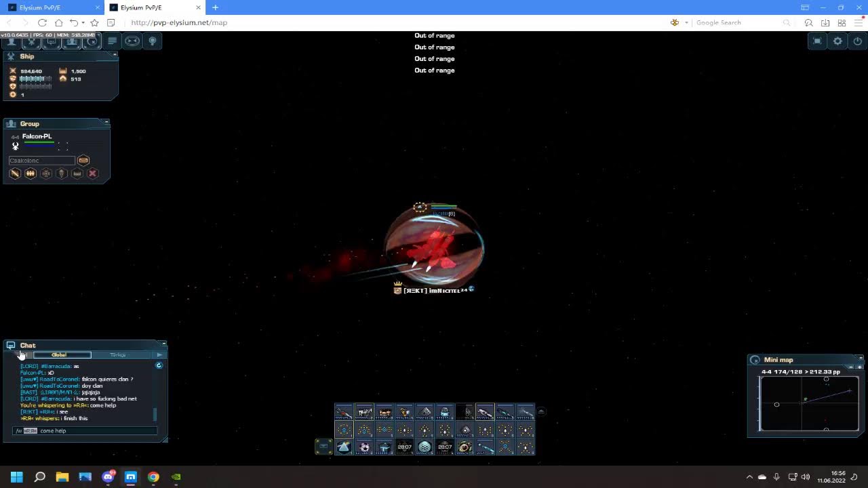Open game settings gear icon
The image size is (868, 488).
837,41
